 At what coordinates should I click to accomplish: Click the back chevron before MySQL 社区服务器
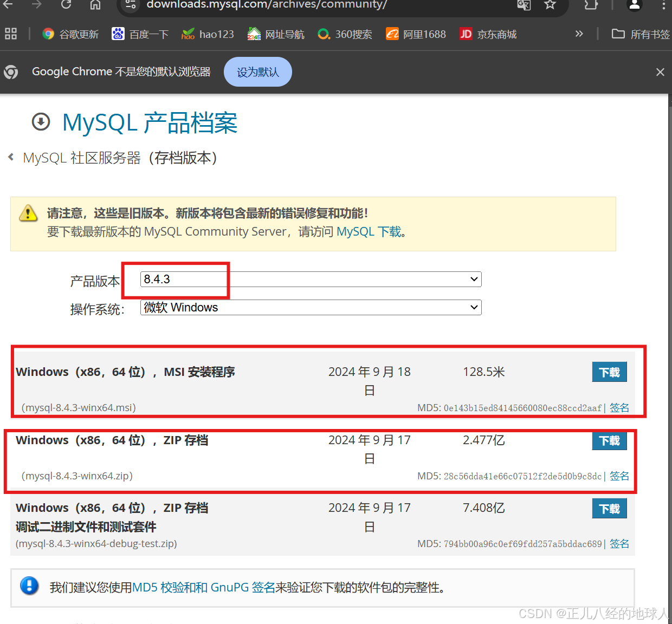click(11, 157)
